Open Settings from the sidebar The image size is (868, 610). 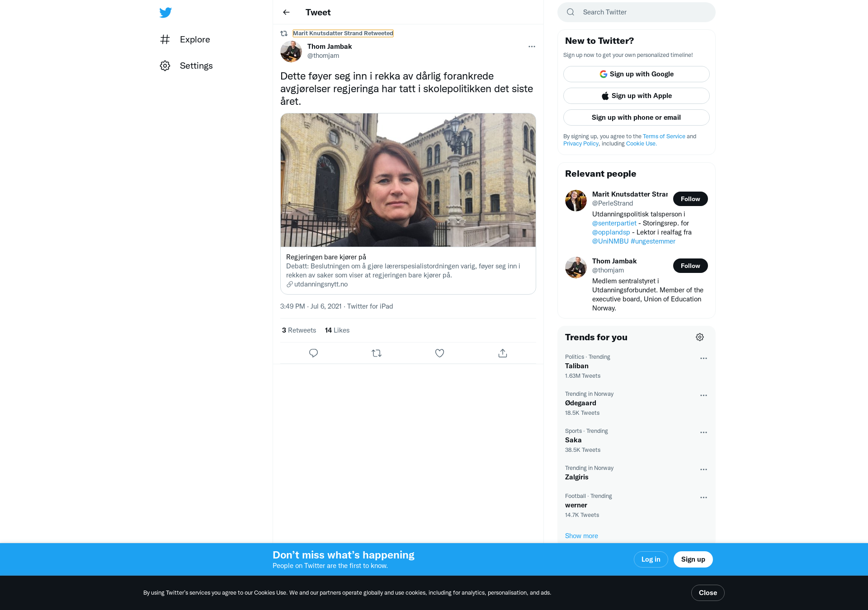pos(186,66)
